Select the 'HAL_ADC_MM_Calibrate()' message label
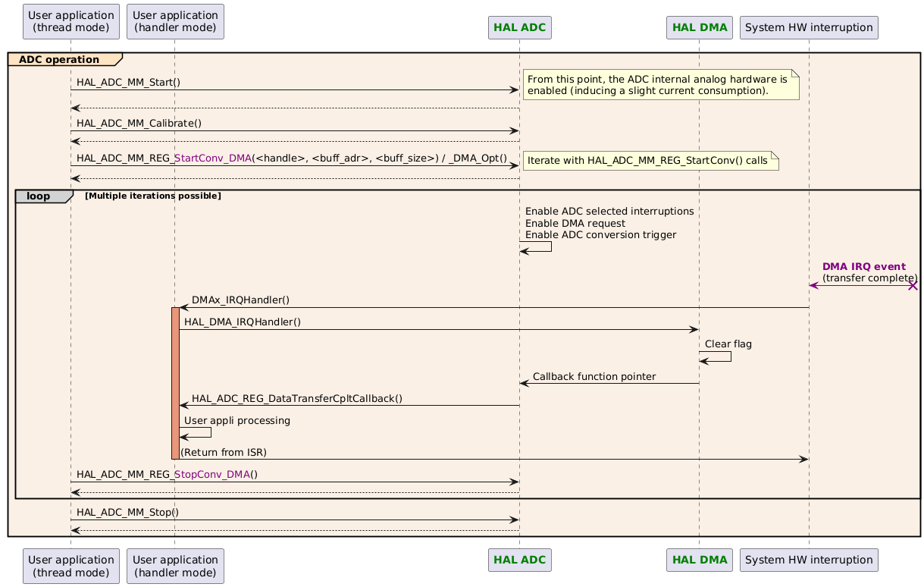Screen dimensions: 924x587 (x=139, y=123)
